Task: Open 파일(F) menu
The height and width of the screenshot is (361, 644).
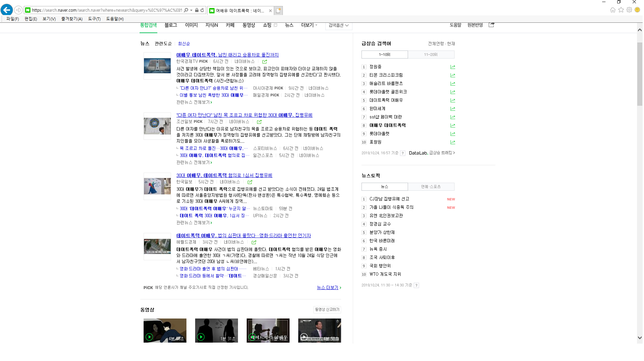Action: pyautogui.click(x=13, y=19)
